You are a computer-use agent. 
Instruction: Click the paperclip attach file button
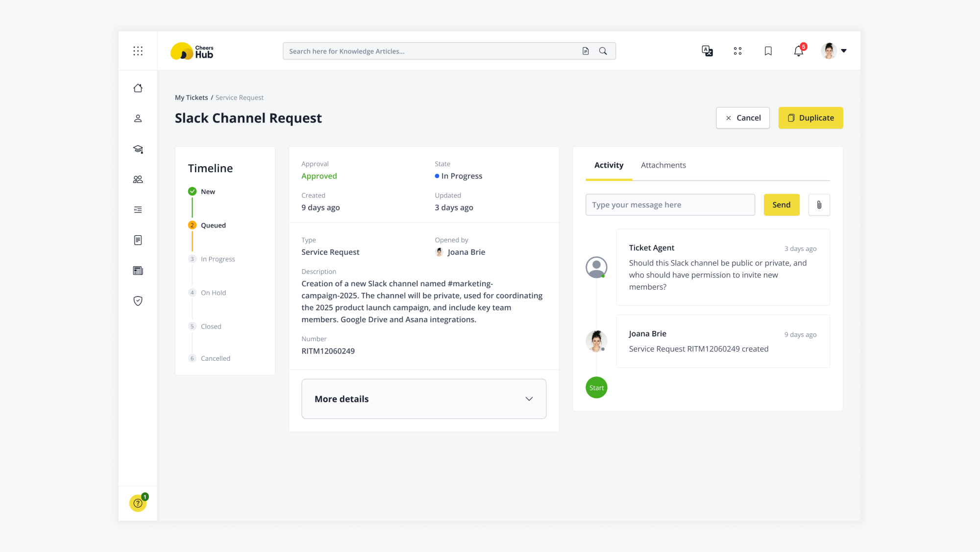click(819, 205)
